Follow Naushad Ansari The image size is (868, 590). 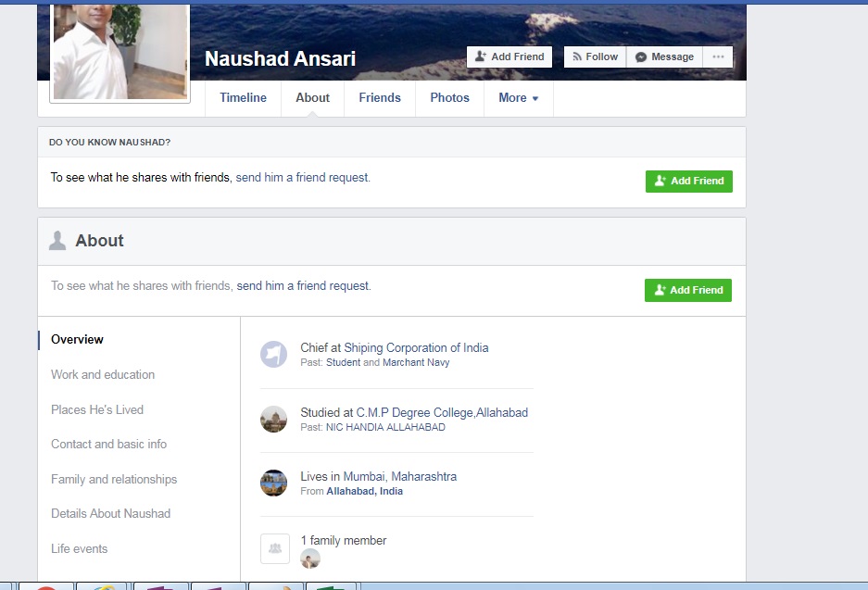click(x=595, y=57)
